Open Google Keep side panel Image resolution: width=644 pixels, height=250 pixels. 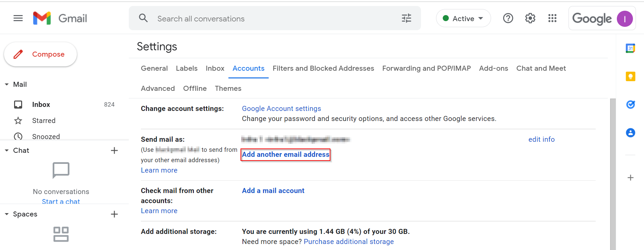[x=630, y=76]
